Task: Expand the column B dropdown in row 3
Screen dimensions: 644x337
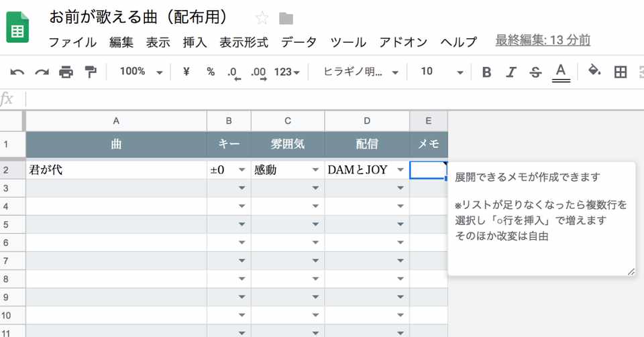Action: point(242,188)
